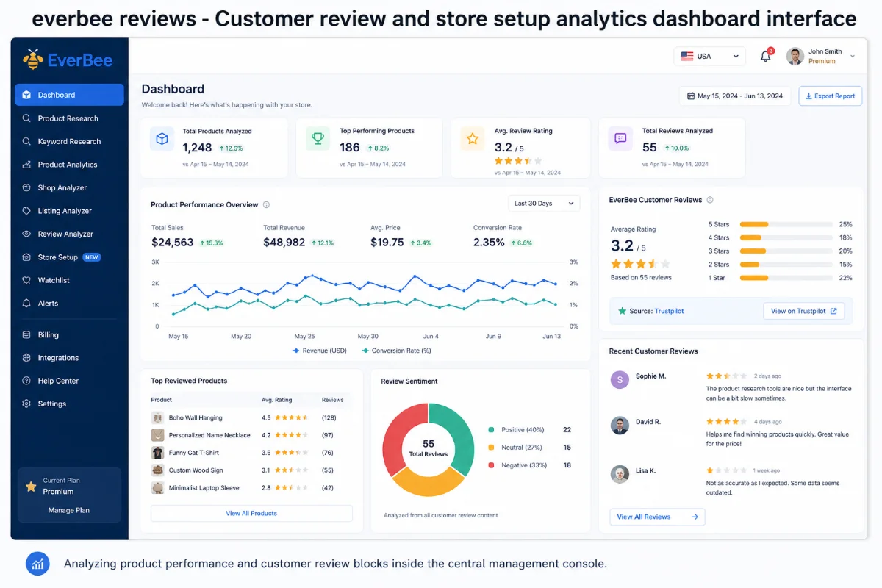Click the 55 Total Reviews donut center
Viewport: 882px width, 588px height.
[429, 448]
